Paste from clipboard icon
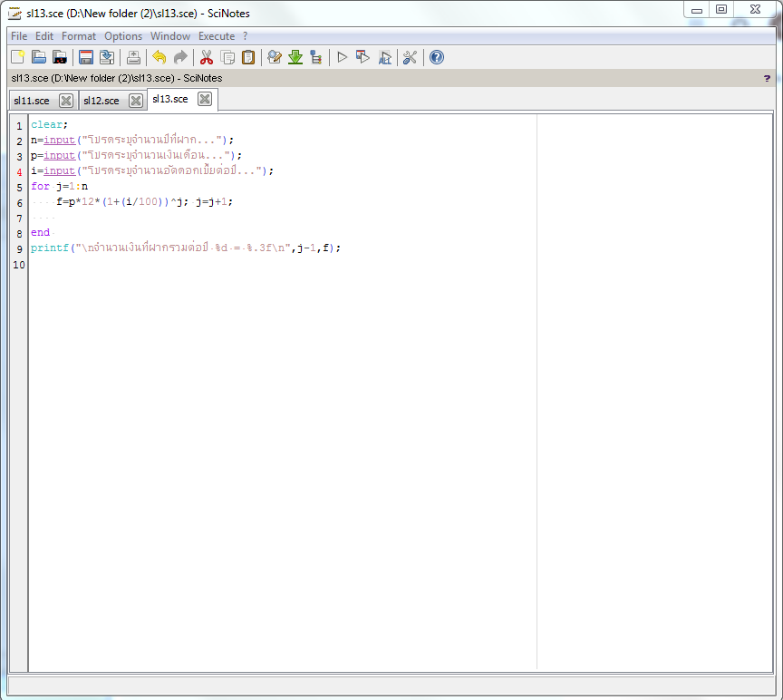This screenshot has width=783, height=700. pos(248,57)
